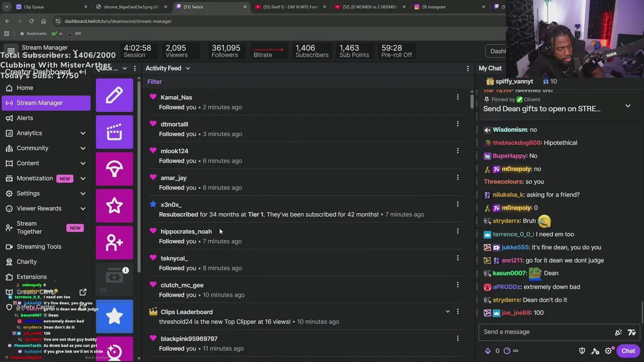Screen dimensions: 644x362
Task: Click browser back arrow
Action: (8, 21)
